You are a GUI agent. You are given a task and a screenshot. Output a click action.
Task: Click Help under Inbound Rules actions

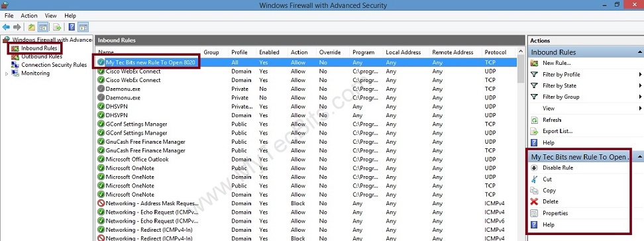549,142
